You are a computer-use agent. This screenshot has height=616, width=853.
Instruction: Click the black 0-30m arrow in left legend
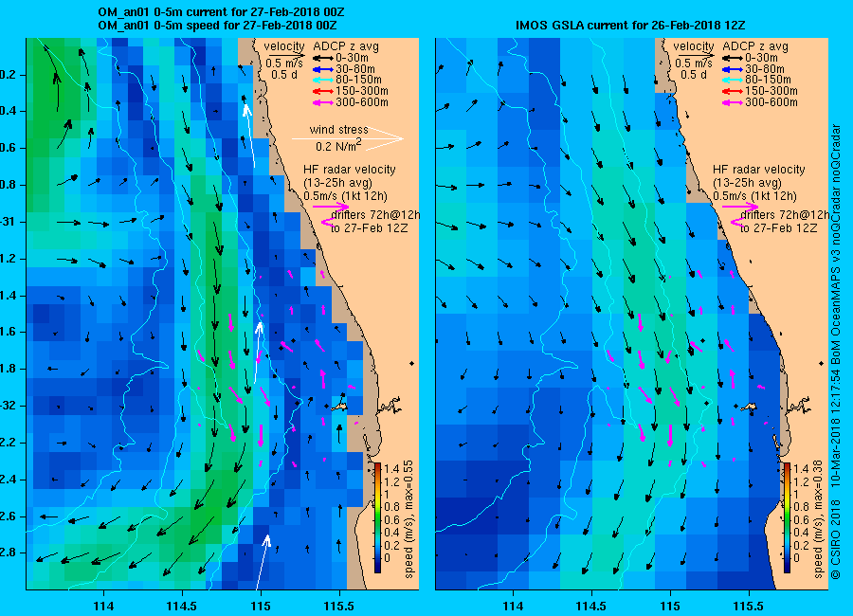[323, 58]
